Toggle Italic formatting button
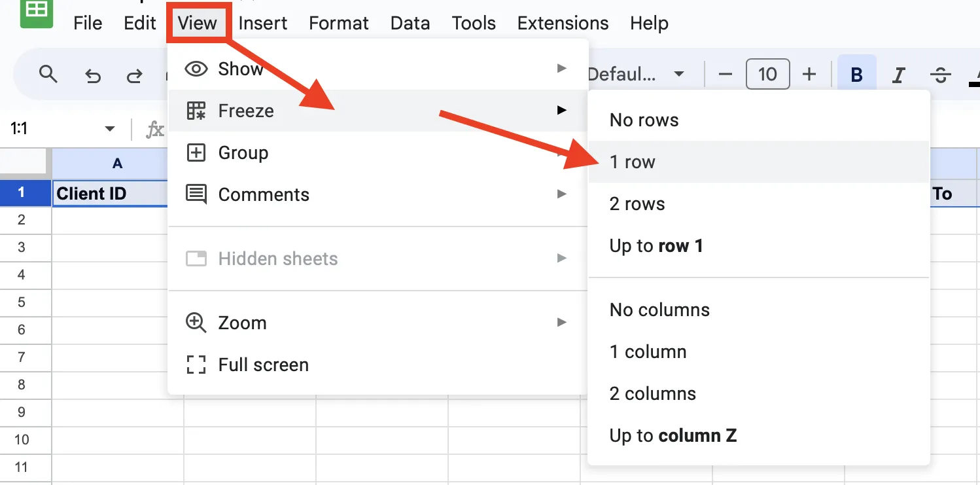This screenshot has width=980, height=485. click(899, 75)
